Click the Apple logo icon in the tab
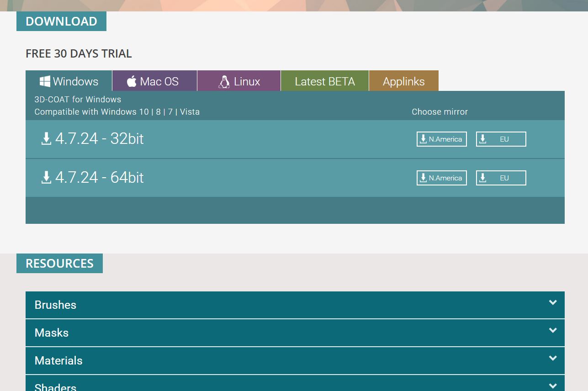Image resolution: width=588 pixels, height=391 pixels. (x=132, y=81)
